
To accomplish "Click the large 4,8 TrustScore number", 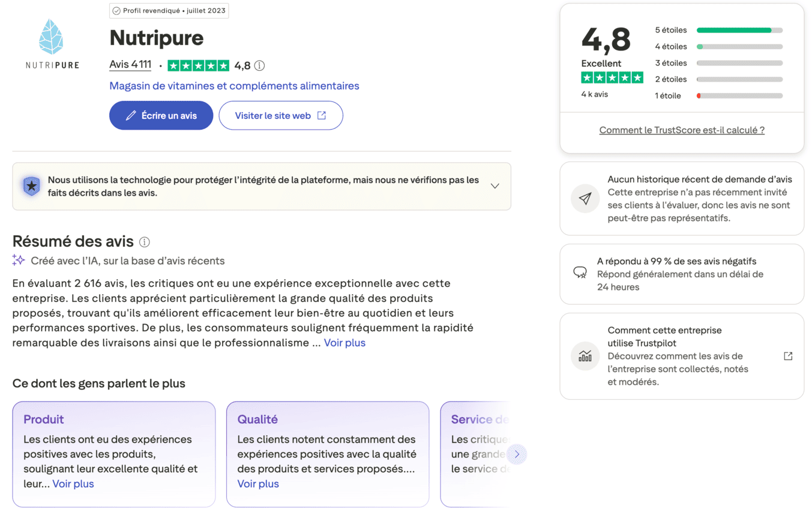I will [606, 40].
